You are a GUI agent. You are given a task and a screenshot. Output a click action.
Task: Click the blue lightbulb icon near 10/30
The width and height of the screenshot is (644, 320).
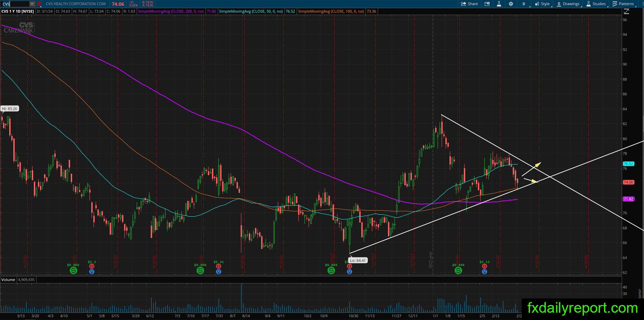coord(349,271)
